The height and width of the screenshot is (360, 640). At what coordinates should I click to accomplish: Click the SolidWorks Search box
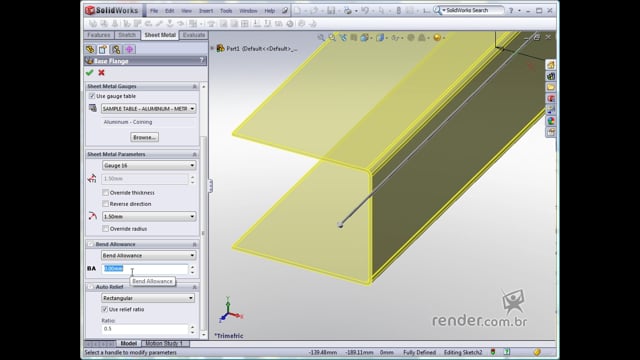click(x=472, y=10)
